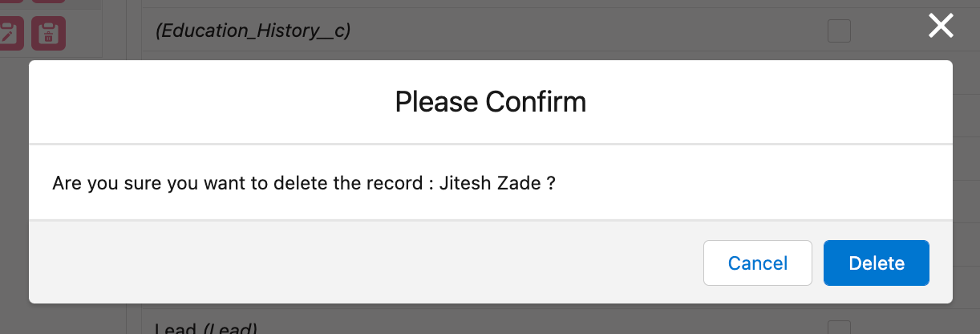This screenshot has width=980, height=334.
Task: Close the Please Confirm dialog with X
Action: click(x=941, y=26)
